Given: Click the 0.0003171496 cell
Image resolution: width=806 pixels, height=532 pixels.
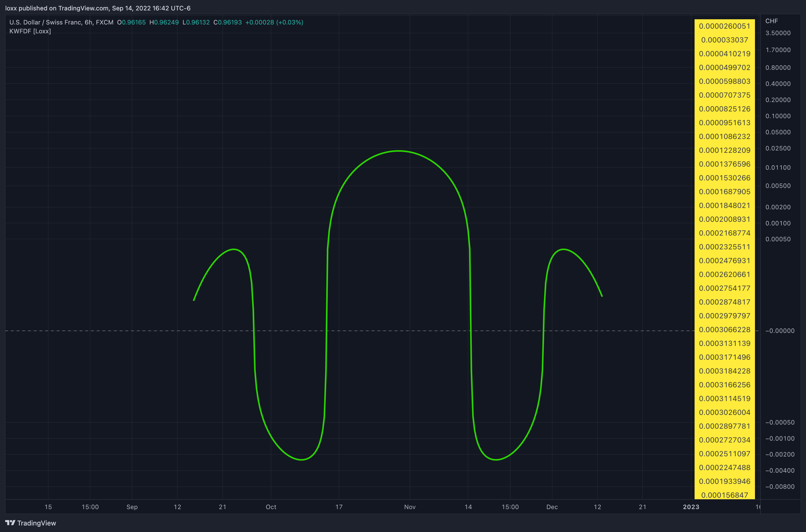Looking at the screenshot, I should [725, 357].
